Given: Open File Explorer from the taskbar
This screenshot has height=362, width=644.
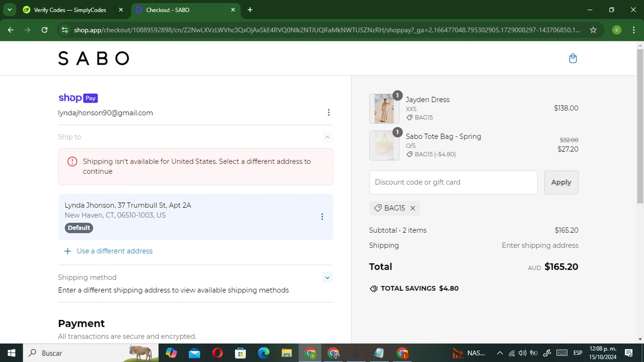Looking at the screenshot, I should [286, 353].
